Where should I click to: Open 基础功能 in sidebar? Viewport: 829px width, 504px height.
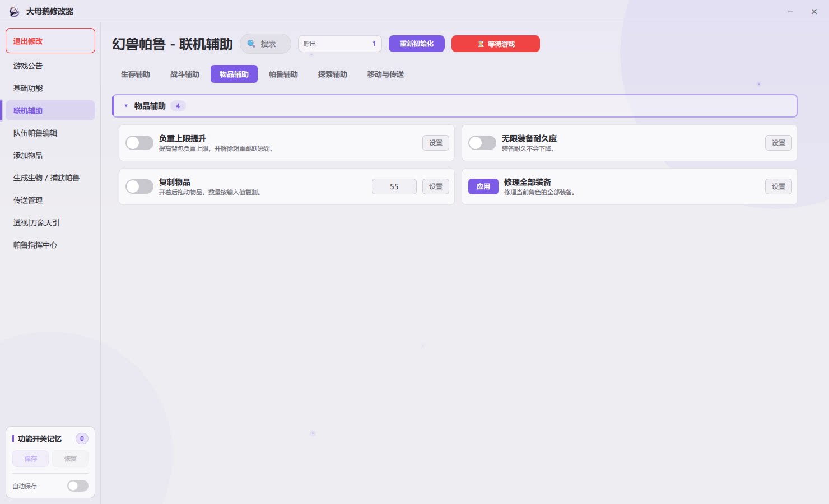(x=50, y=88)
